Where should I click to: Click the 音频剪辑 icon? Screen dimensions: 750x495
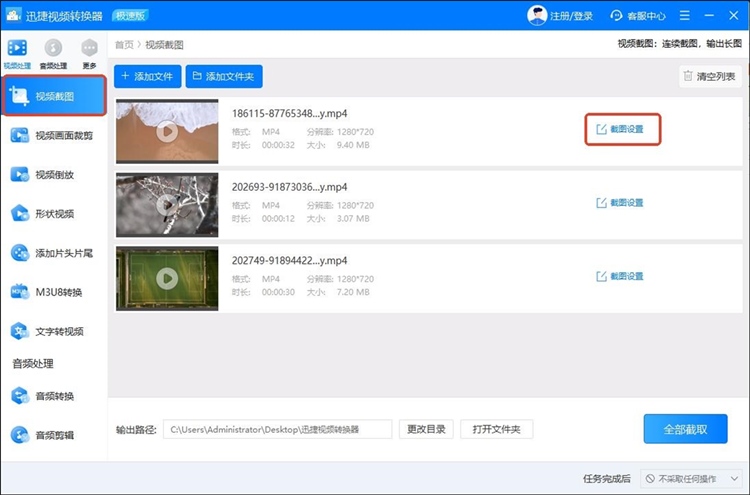[x=20, y=435]
